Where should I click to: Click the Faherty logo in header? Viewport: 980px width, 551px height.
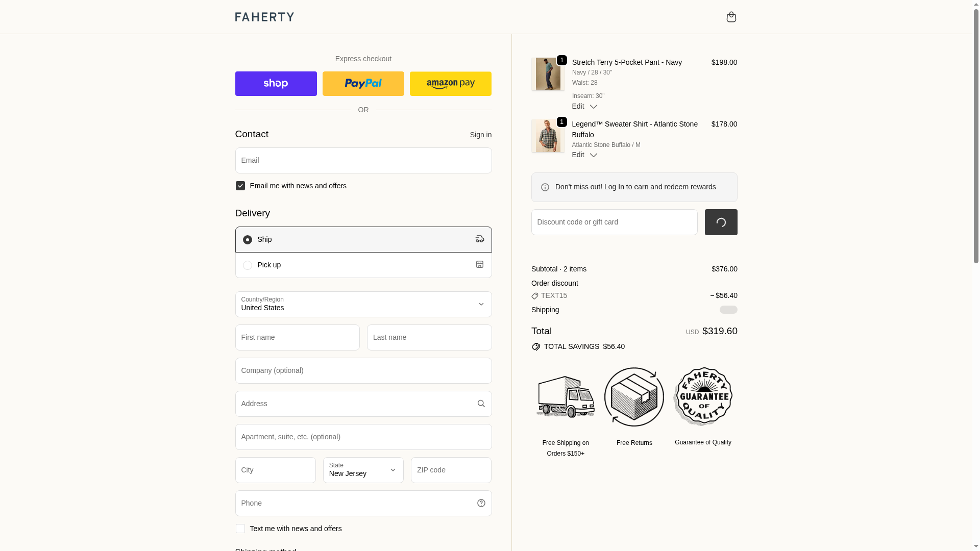[264, 17]
